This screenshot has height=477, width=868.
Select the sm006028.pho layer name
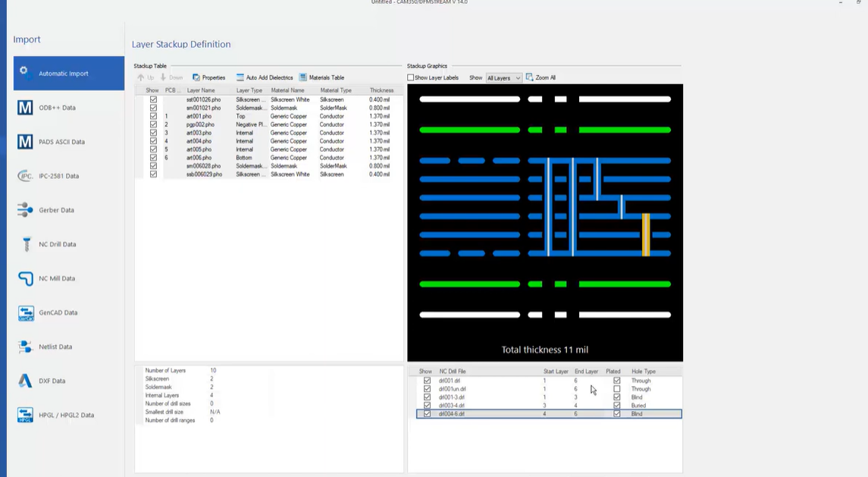click(x=203, y=166)
